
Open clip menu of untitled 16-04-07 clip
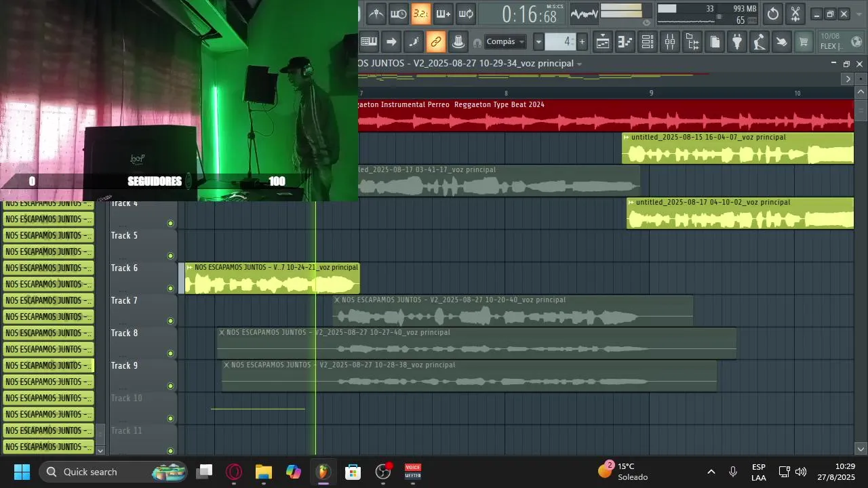tap(627, 138)
